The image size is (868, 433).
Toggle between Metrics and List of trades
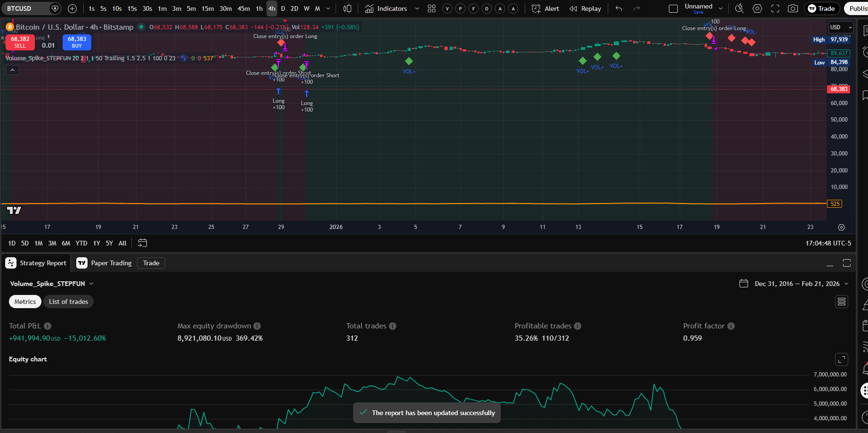[25, 302]
